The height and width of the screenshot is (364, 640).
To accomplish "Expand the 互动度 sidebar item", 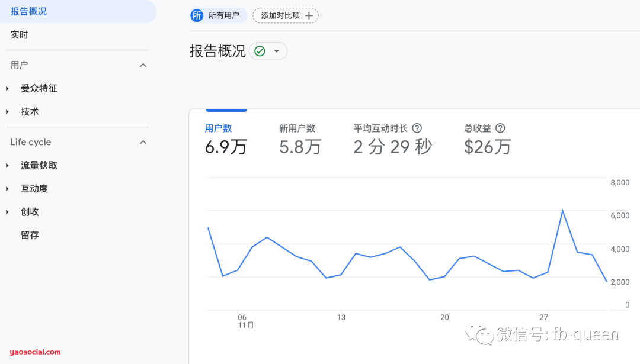I will click(7, 188).
